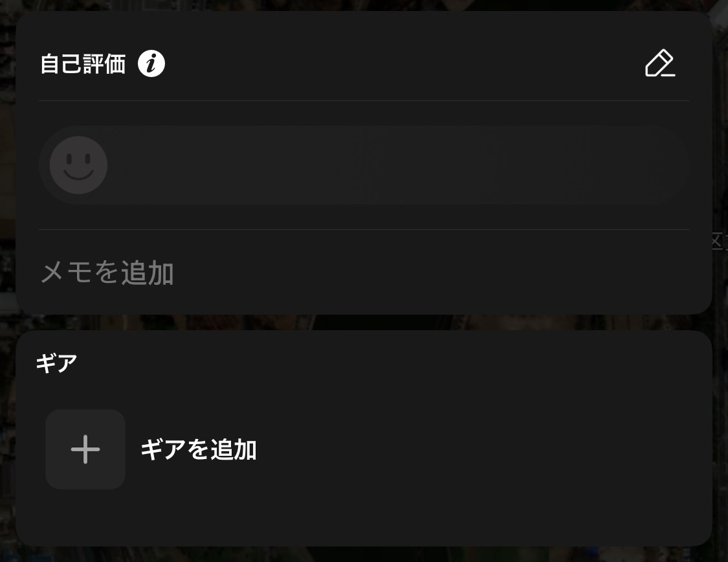Click map strip between the two cards
Image resolution: width=728 pixels, height=562 pixels.
pos(364,322)
